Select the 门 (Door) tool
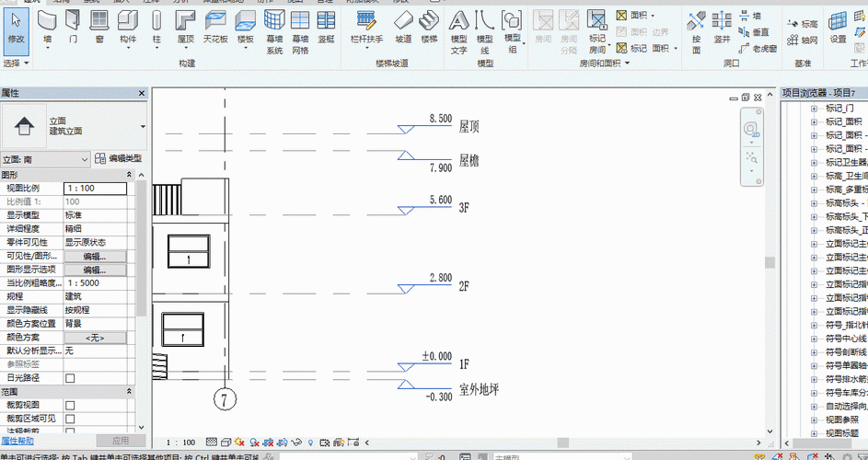 tap(73, 27)
